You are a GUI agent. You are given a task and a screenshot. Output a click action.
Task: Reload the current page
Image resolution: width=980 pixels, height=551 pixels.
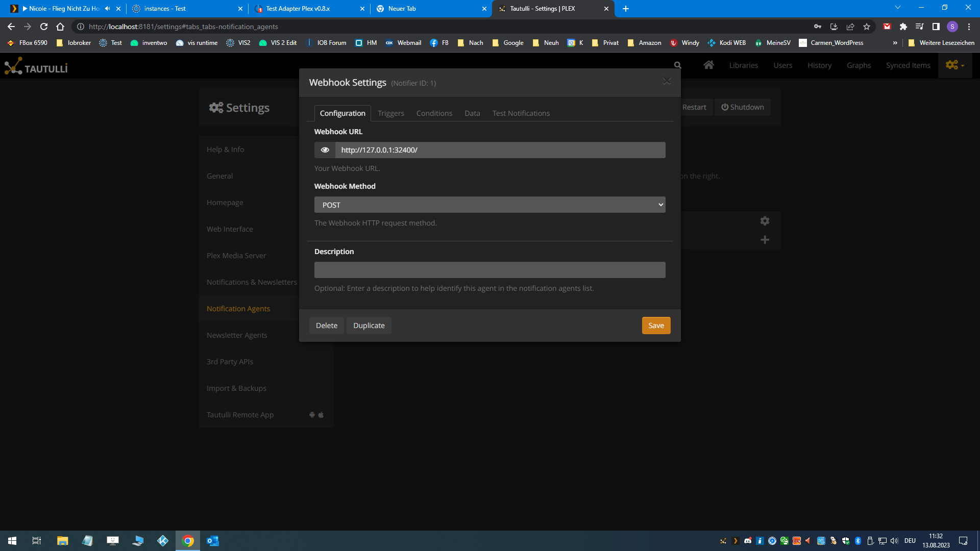[x=44, y=27]
